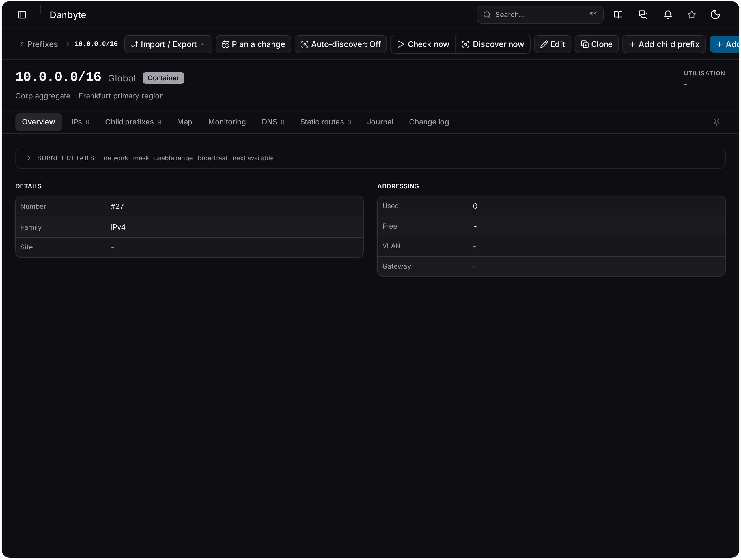Click the Utilisation label

tap(704, 73)
